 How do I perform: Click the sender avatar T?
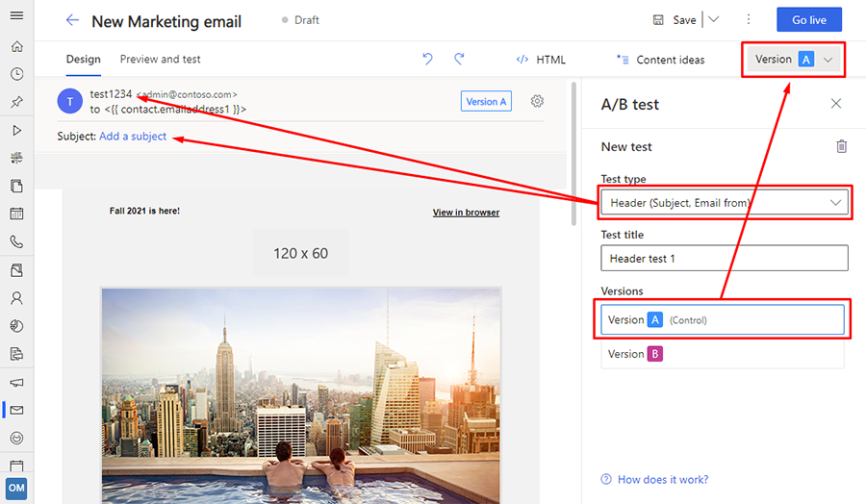coord(70,101)
